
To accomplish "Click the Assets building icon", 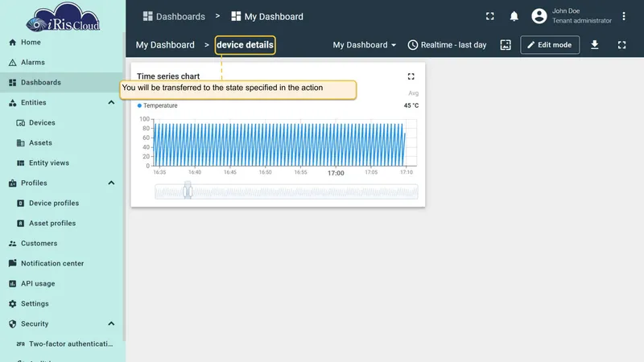I will tap(21, 143).
